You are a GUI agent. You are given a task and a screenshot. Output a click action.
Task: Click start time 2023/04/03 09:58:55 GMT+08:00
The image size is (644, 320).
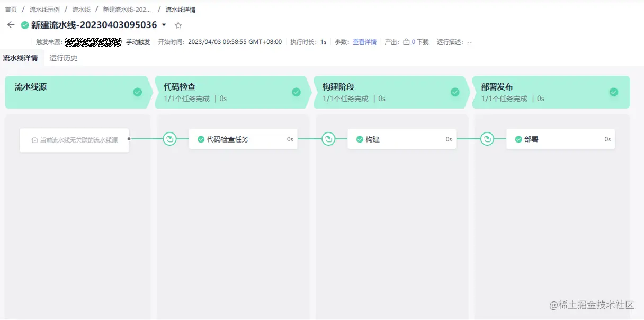click(235, 42)
